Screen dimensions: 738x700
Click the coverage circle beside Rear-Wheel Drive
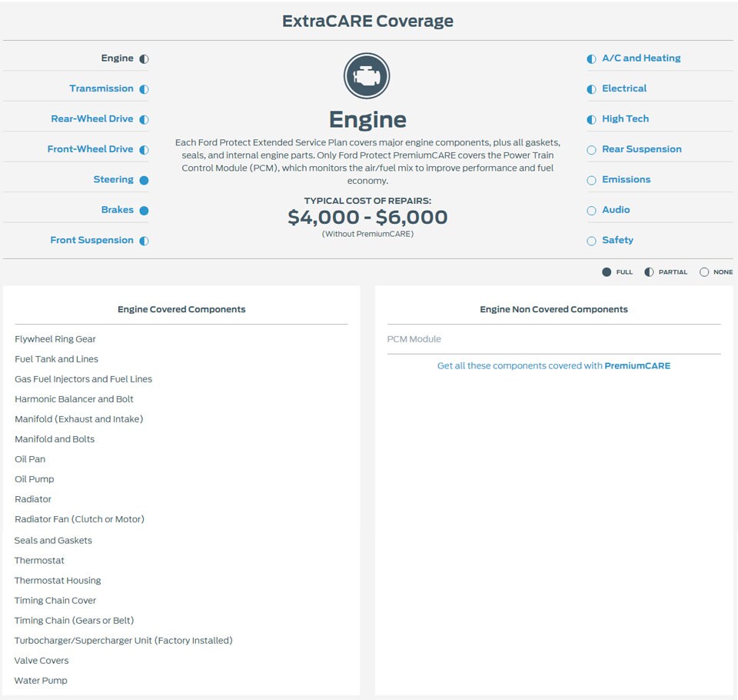(144, 120)
